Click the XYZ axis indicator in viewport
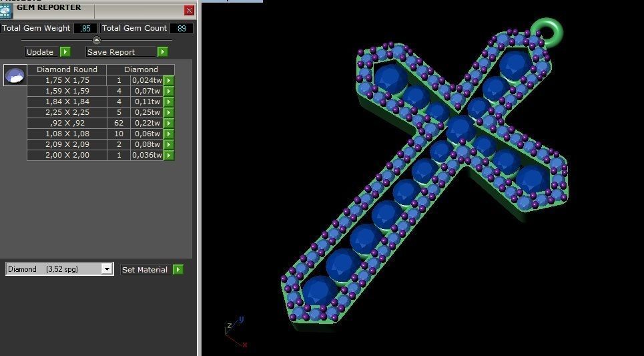 coord(236,332)
